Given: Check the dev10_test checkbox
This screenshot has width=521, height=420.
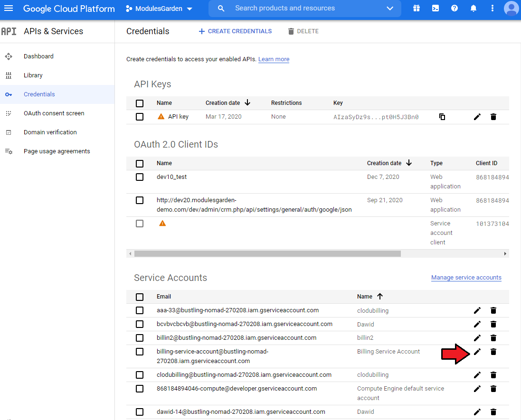Looking at the screenshot, I should (140, 177).
